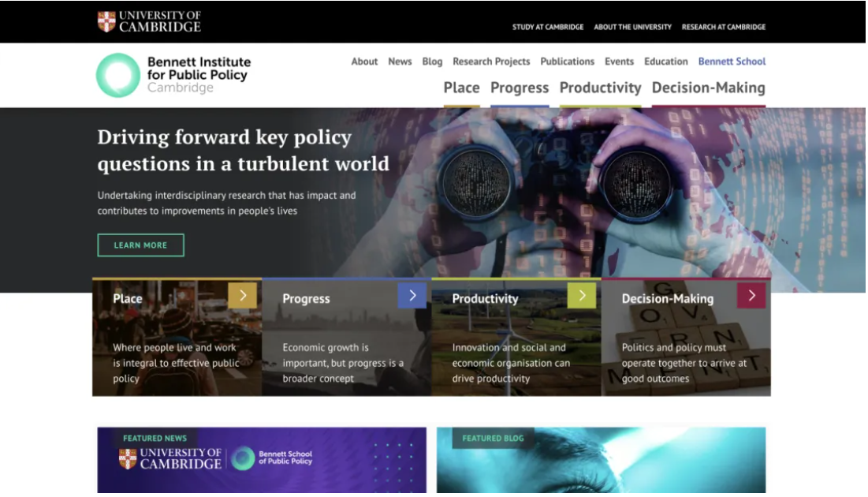
Task: Click the Bennett Institute for Public Policy title
Action: click(x=199, y=74)
